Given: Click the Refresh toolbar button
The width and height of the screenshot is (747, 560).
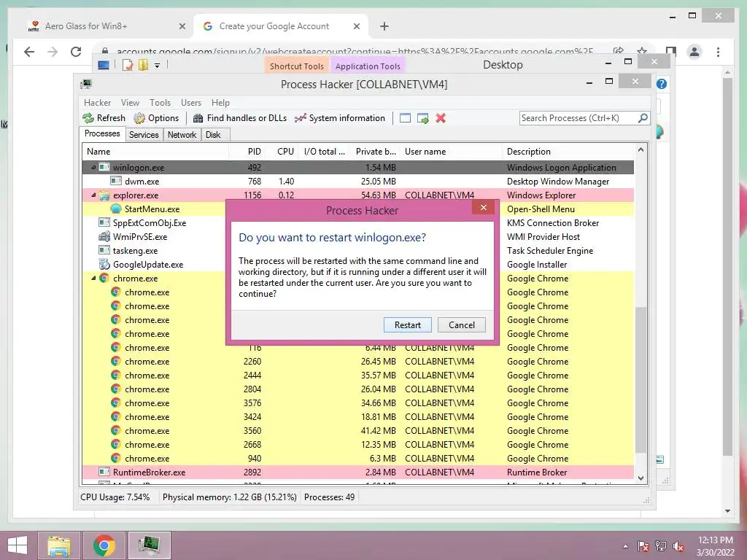Looking at the screenshot, I should click(104, 118).
